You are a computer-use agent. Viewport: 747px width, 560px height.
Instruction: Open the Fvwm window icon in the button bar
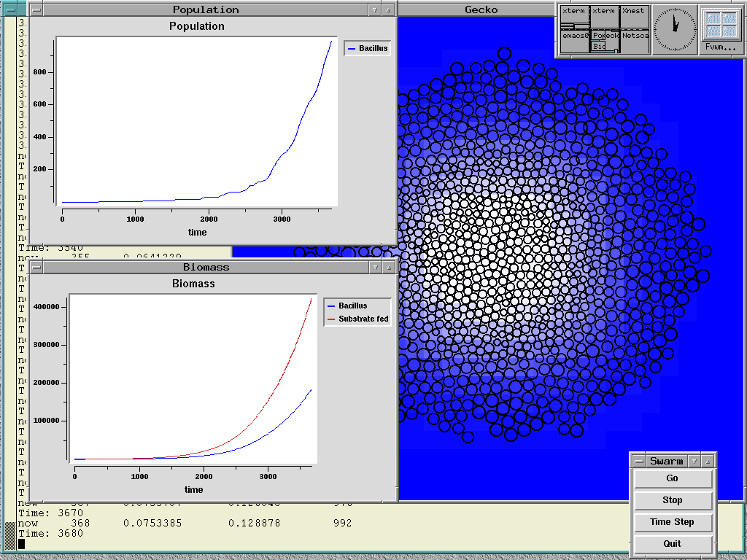point(721,29)
